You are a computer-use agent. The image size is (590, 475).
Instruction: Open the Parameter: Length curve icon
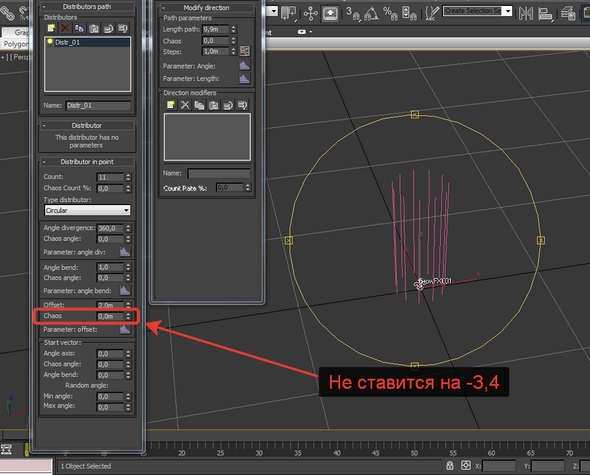[245, 78]
